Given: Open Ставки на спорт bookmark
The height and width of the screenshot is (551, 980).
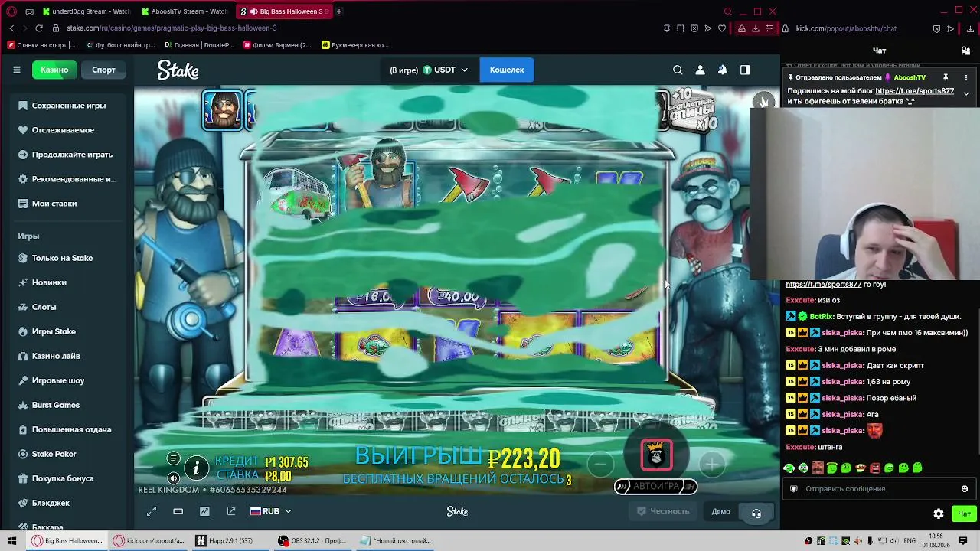Looking at the screenshot, I should (42, 45).
